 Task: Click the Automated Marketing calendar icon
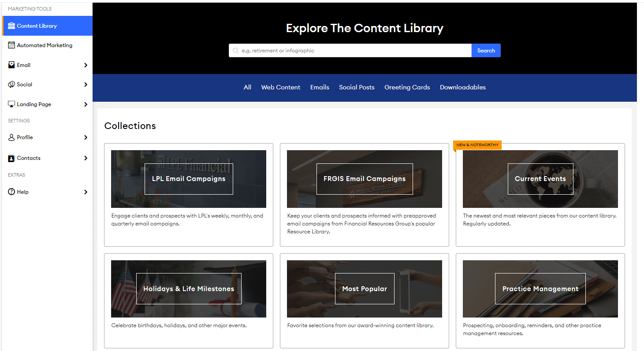point(11,45)
